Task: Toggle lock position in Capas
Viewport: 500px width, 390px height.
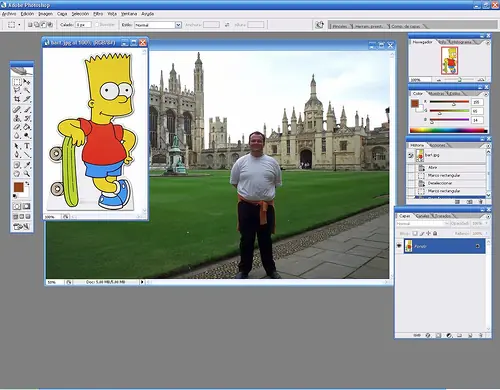Action: click(x=428, y=233)
